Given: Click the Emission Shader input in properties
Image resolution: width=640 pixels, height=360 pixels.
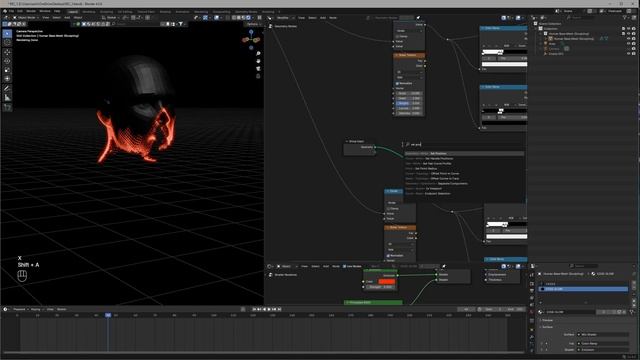Looking at the screenshot, I should pos(602,350).
